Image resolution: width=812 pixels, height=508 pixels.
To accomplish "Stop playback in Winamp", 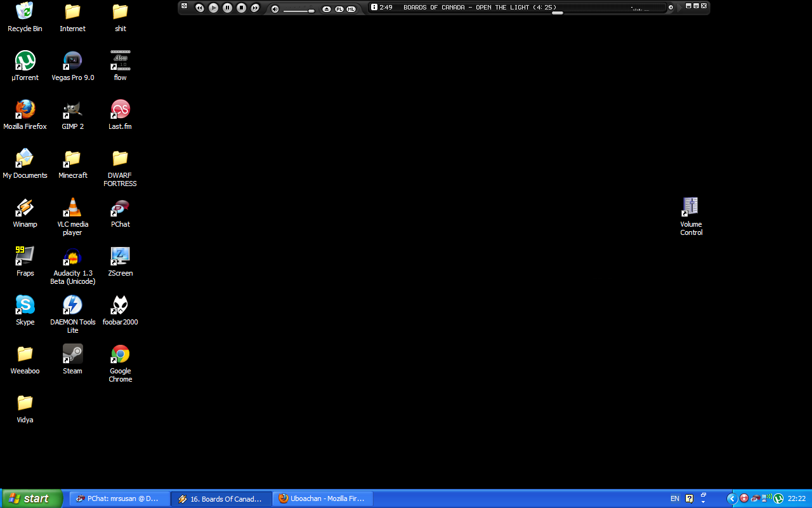I will pyautogui.click(x=241, y=8).
